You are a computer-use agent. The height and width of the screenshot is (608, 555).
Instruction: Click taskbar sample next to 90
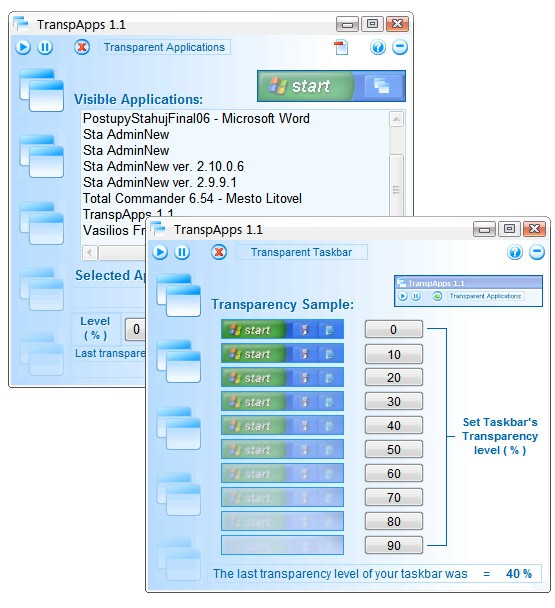pyautogui.click(x=282, y=546)
